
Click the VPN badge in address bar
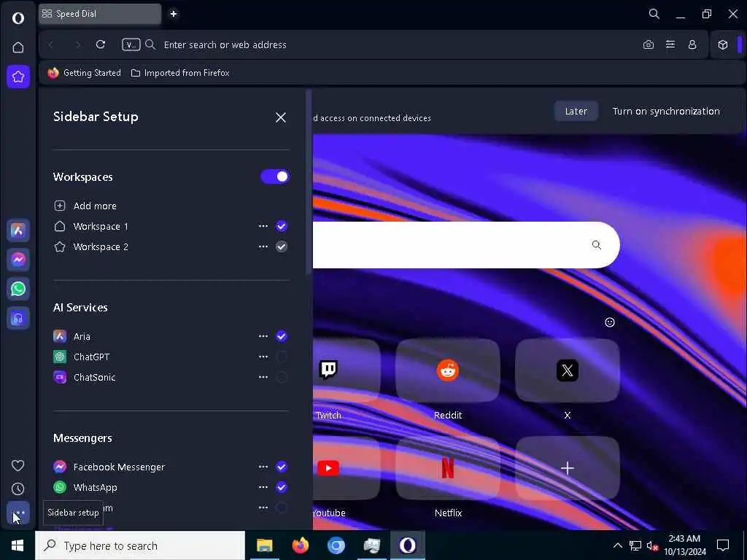click(x=131, y=44)
